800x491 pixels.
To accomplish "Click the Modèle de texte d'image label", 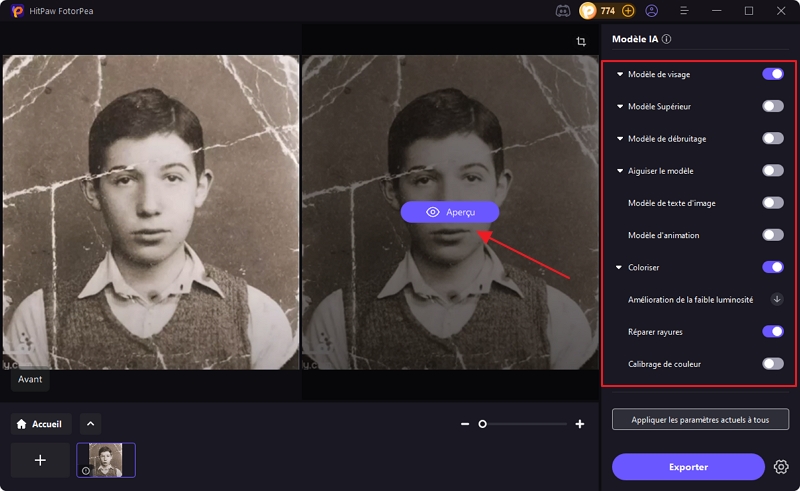I will 671,203.
